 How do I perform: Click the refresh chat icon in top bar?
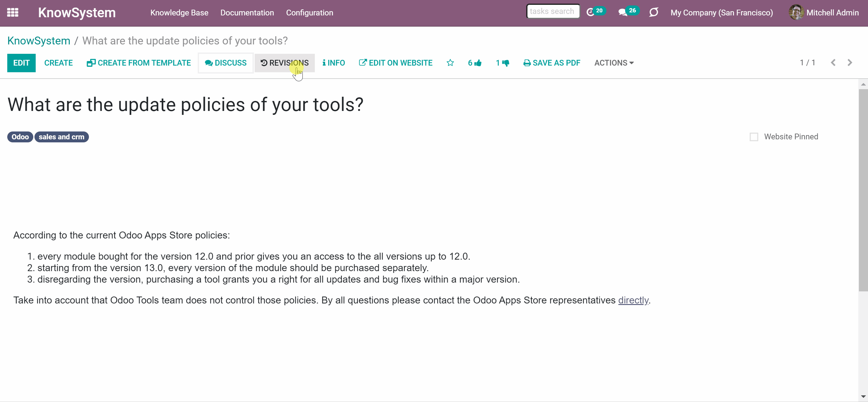[654, 12]
